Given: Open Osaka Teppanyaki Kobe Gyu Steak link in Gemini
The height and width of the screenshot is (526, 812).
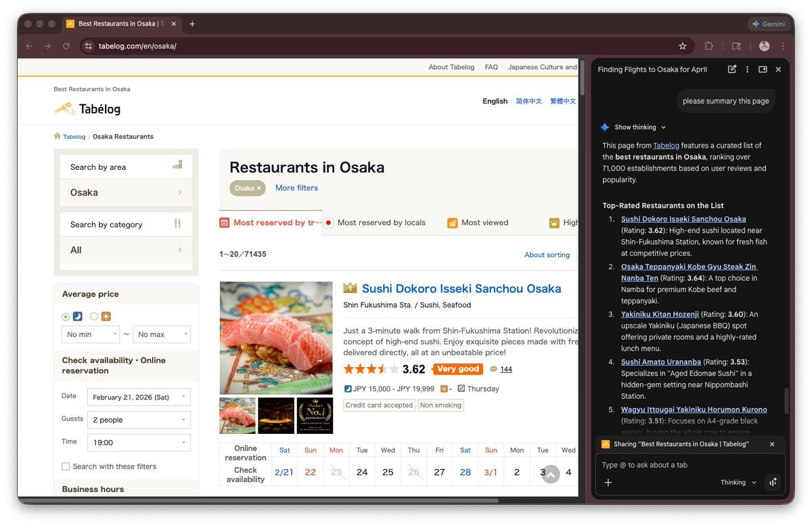Looking at the screenshot, I should (x=689, y=272).
